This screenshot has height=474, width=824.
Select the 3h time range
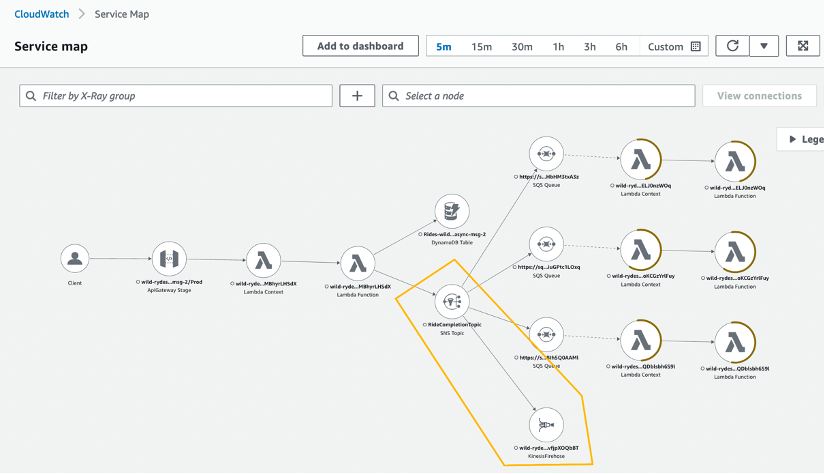point(590,46)
